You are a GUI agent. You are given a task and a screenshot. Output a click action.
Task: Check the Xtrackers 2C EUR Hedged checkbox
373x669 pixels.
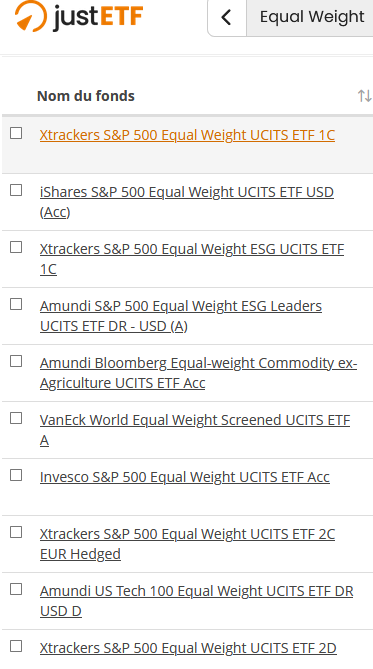[x=16, y=532]
